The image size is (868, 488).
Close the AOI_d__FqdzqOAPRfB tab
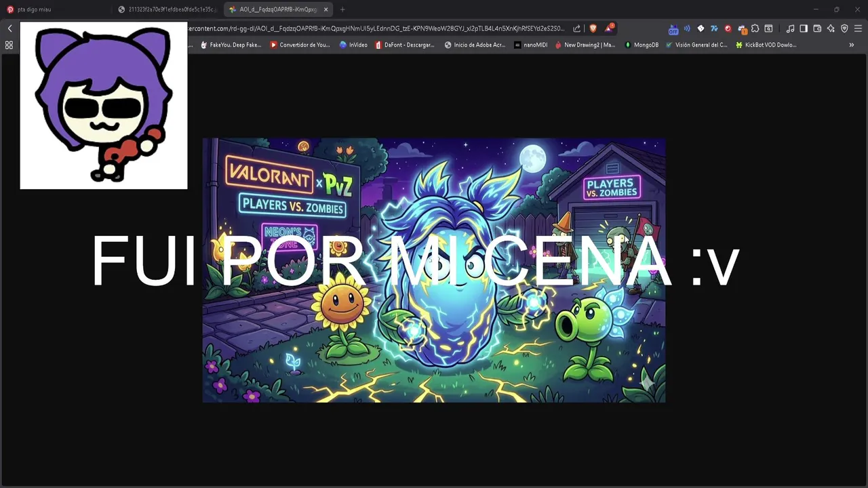coord(326,9)
